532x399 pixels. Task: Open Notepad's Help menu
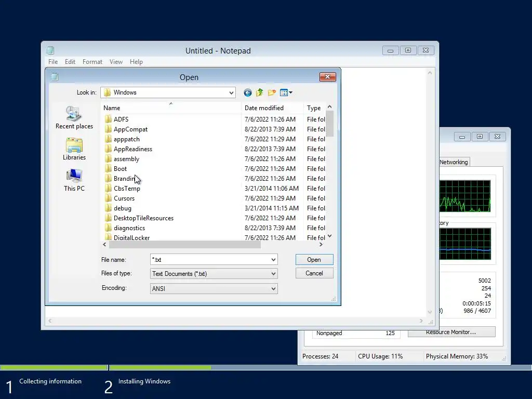[x=136, y=62]
